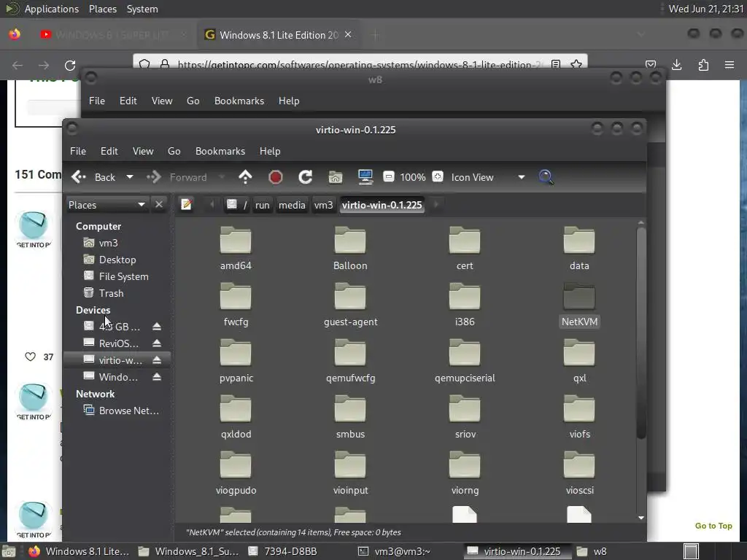Image resolution: width=747 pixels, height=560 pixels.
Task: Open the File menu in virtio-win window
Action: point(77,151)
